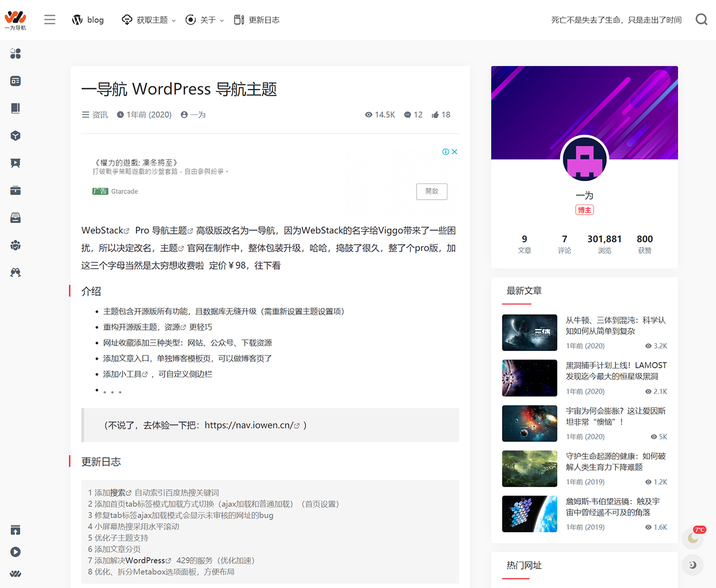Image resolution: width=716 pixels, height=588 pixels.
Task: Open the site search magnifier icon
Action: coord(701,19)
